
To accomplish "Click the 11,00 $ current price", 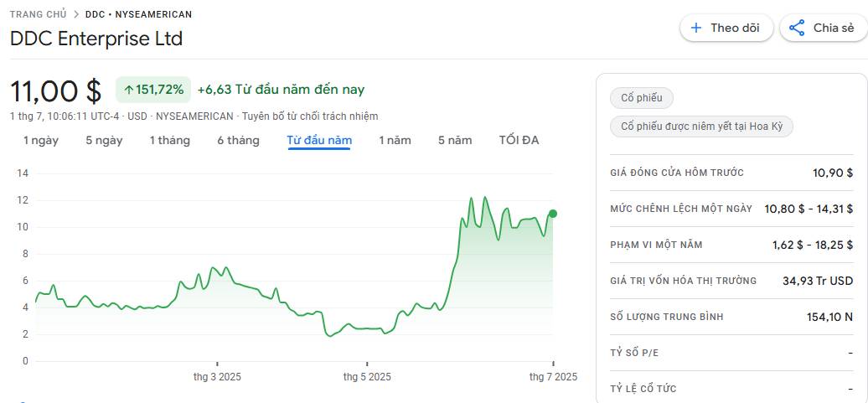I will [x=56, y=91].
